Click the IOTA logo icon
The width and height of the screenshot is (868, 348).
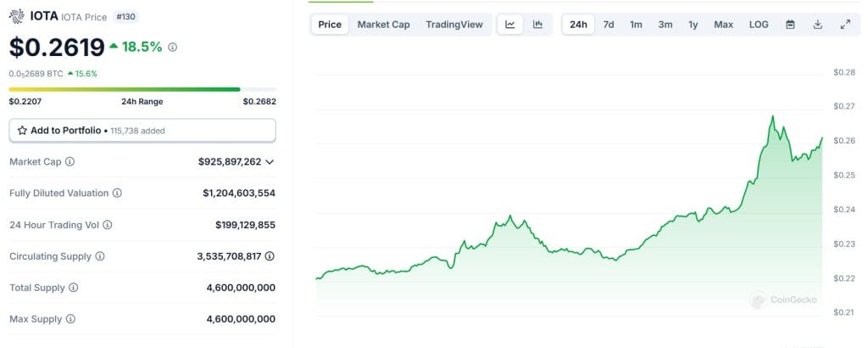17,17
